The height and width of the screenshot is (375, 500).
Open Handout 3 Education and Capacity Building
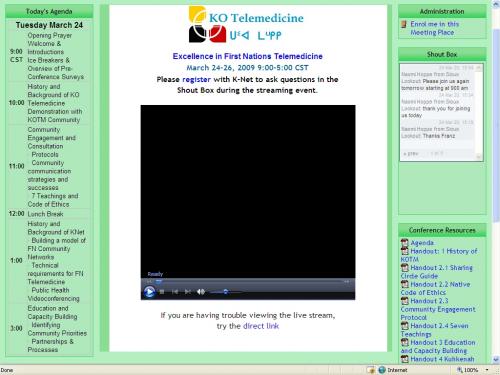point(438,346)
